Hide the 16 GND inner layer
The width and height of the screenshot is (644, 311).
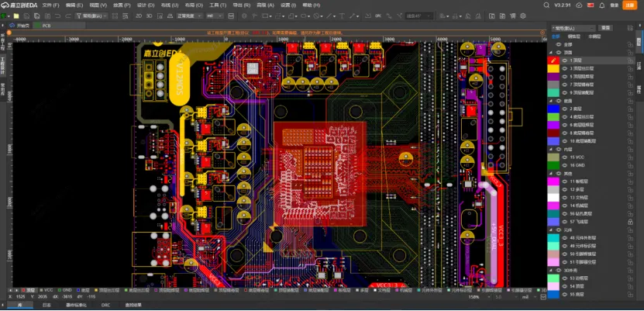(x=565, y=165)
